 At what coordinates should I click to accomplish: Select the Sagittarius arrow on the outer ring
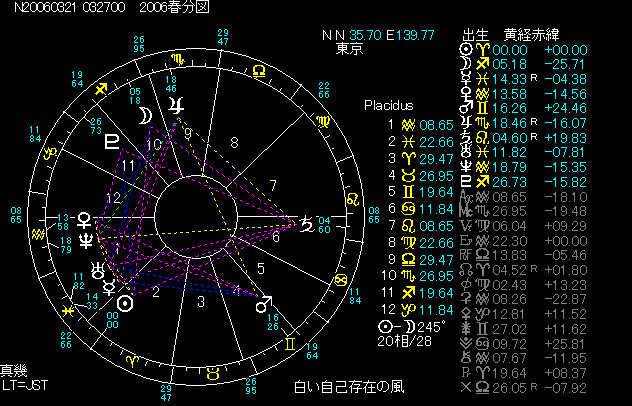101,90
